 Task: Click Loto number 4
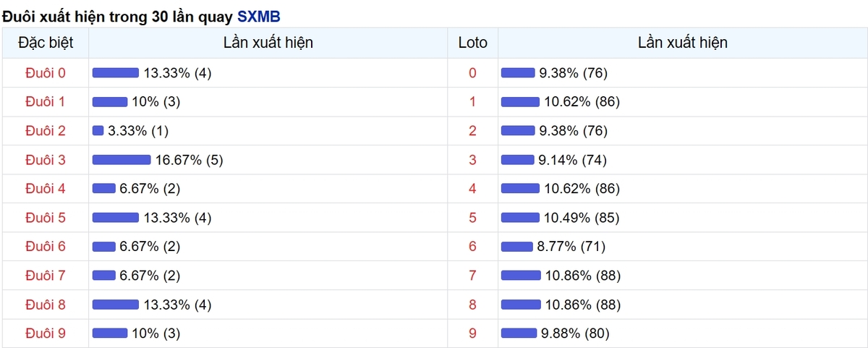tap(473, 189)
